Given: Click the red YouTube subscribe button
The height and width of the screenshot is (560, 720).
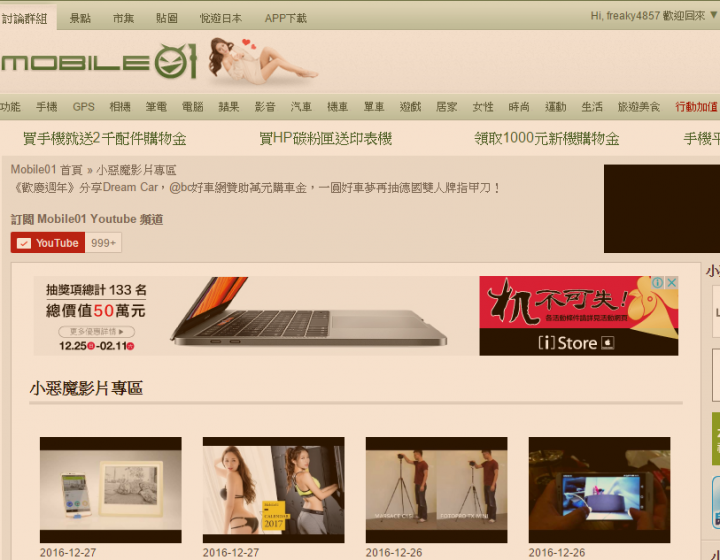Looking at the screenshot, I should click(48, 243).
